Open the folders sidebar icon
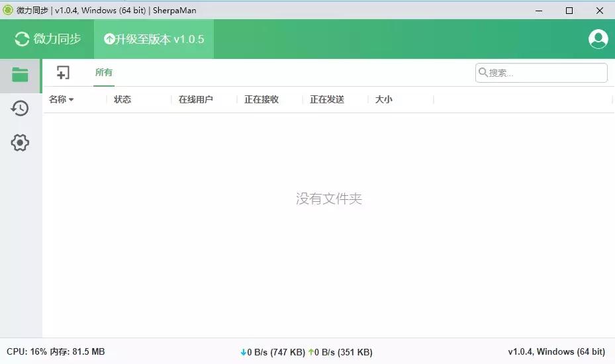 [x=20, y=75]
